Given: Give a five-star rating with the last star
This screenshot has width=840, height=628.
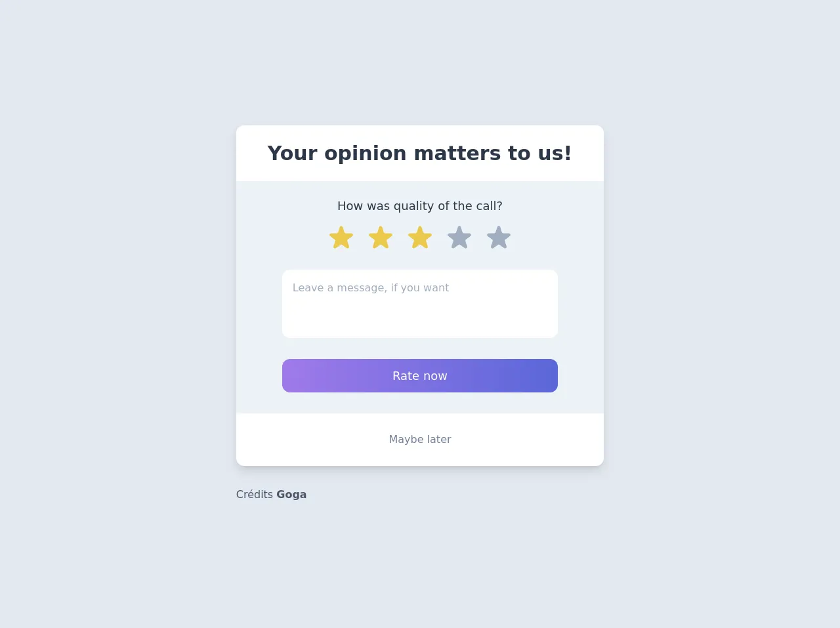Looking at the screenshot, I should tap(499, 238).
